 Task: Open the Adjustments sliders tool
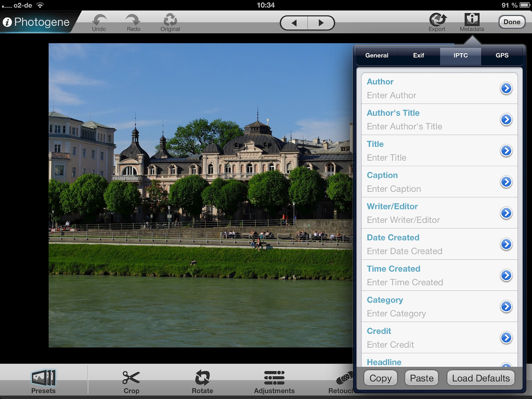(274, 378)
